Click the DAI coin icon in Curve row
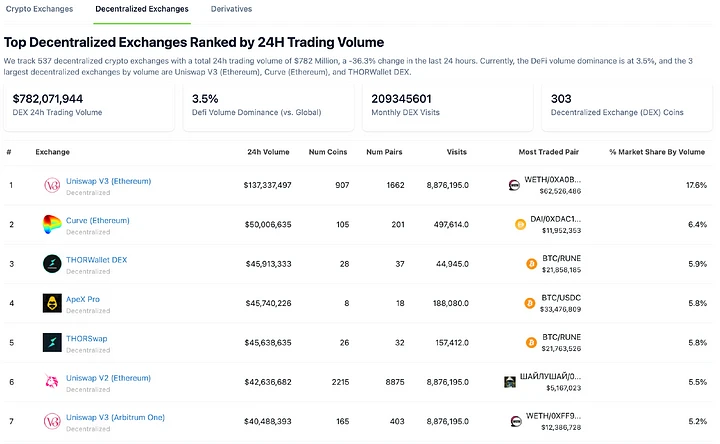Image resolution: width=720 pixels, height=444 pixels. [x=520, y=225]
